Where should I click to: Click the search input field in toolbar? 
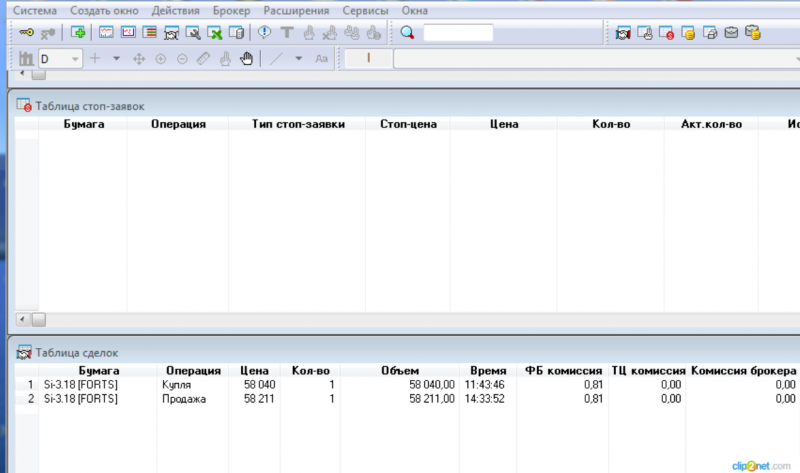point(458,33)
